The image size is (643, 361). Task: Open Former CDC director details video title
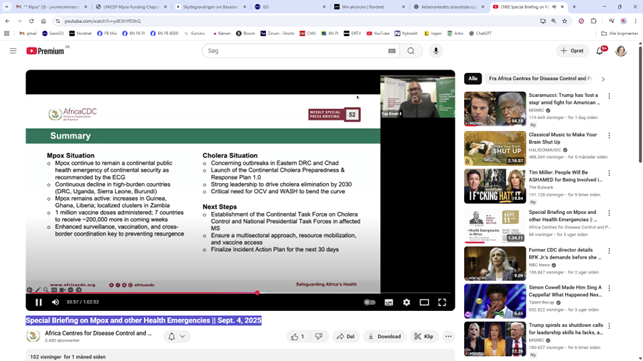point(565,254)
